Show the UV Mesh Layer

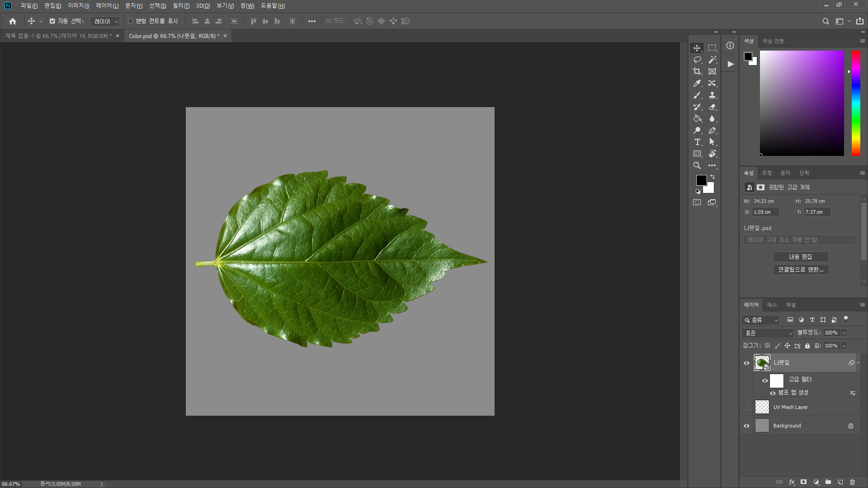click(746, 407)
